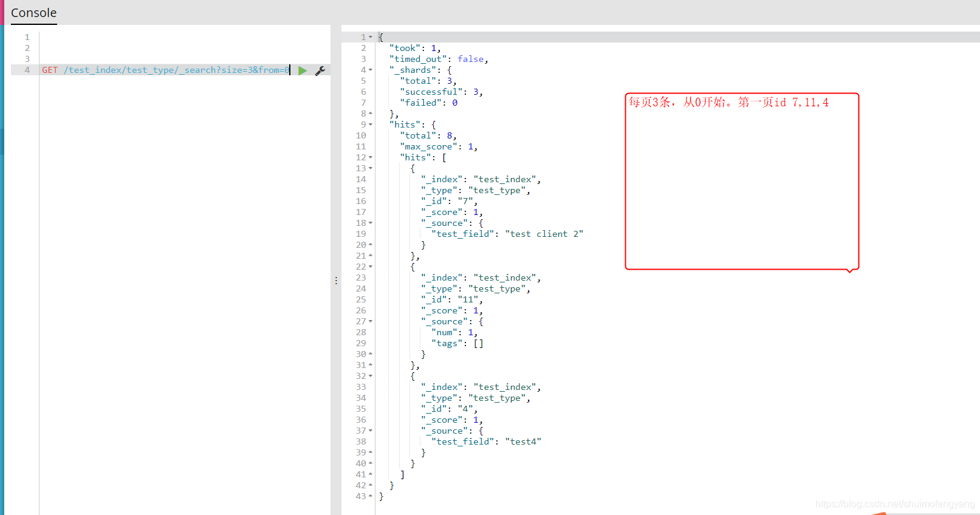
Task: Place cursor in the GET _search request line
Action: pos(166,70)
